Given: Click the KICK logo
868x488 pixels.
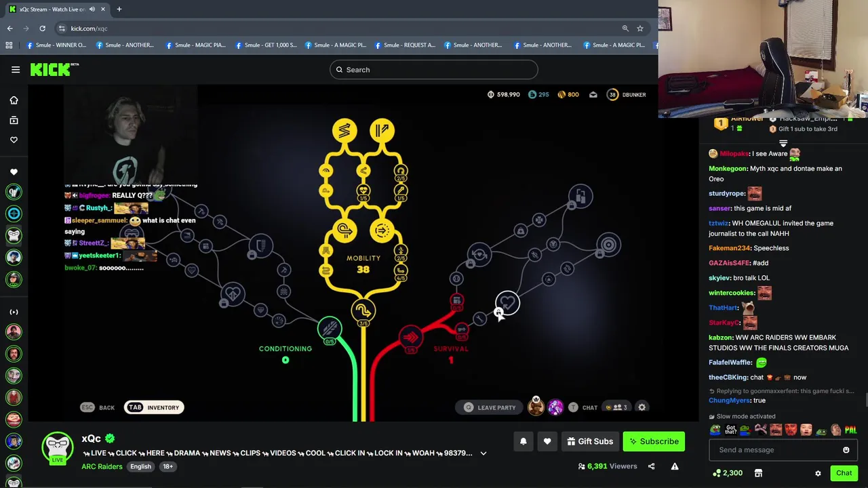Looking at the screenshot, I should (54, 69).
